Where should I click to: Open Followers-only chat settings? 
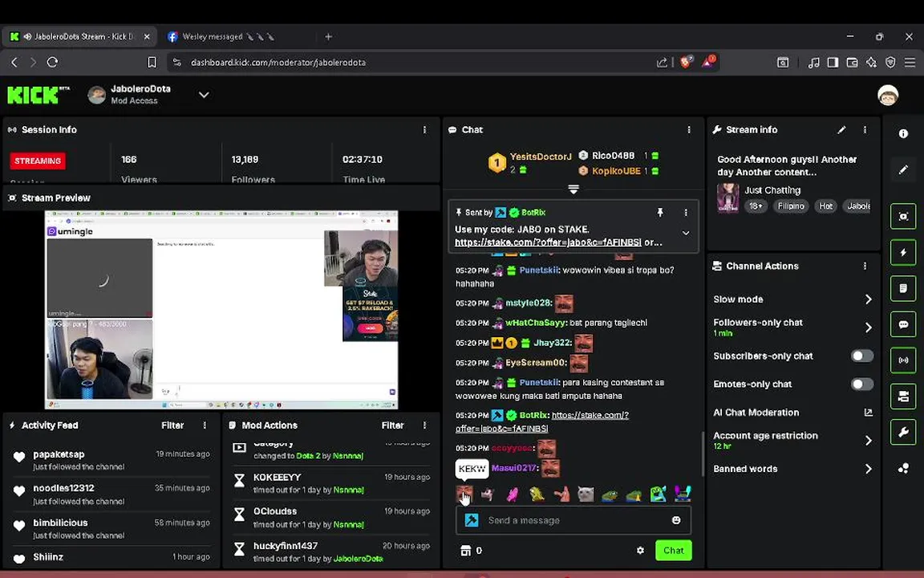792,328
